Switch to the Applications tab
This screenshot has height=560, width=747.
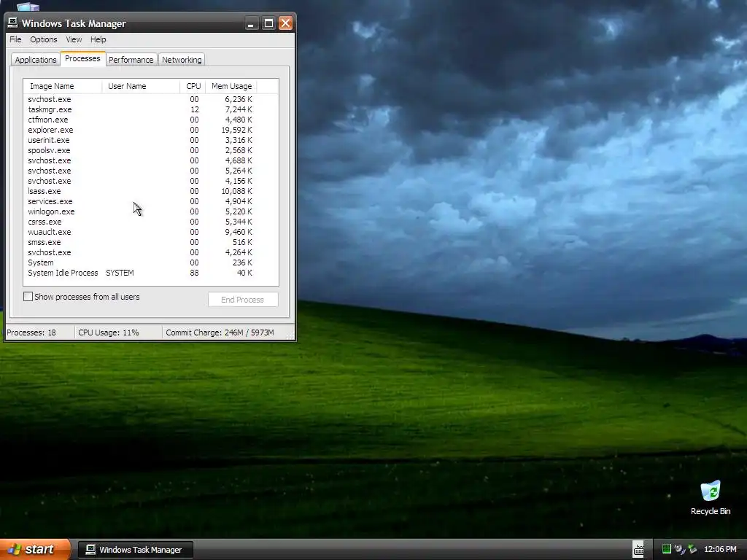tap(35, 60)
